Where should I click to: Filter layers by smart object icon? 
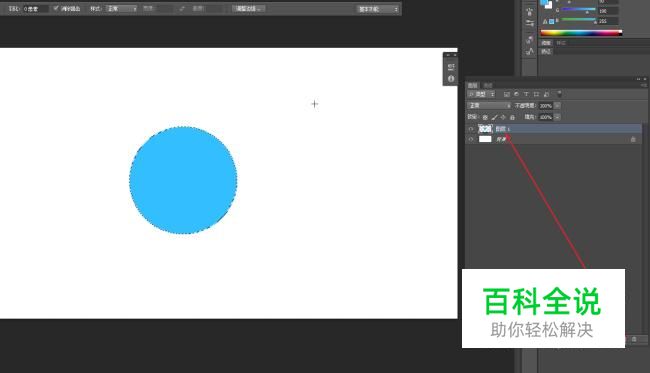pos(546,94)
